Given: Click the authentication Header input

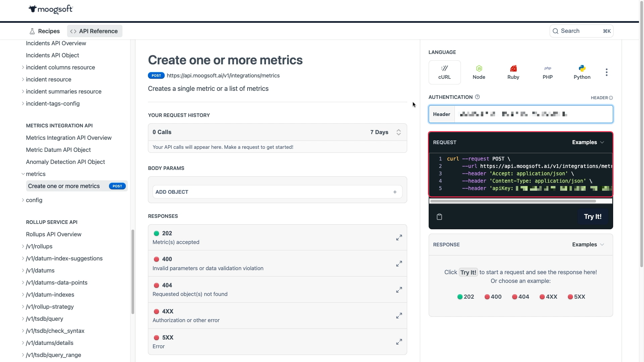Looking at the screenshot, I should [x=533, y=114].
